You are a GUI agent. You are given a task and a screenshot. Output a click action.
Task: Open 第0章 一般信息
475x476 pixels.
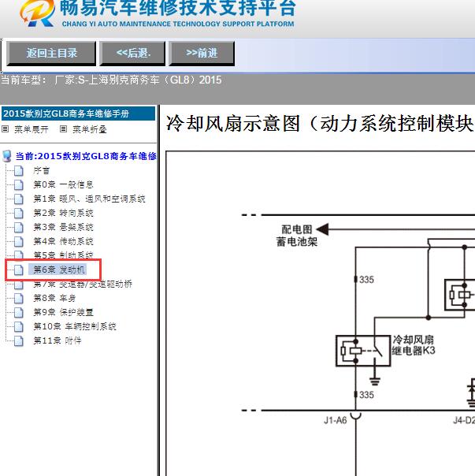click(63, 184)
